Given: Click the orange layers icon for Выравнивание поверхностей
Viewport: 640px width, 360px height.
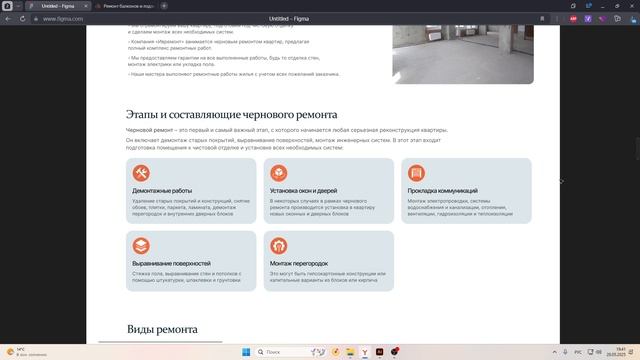Looking at the screenshot, I should (x=141, y=246).
